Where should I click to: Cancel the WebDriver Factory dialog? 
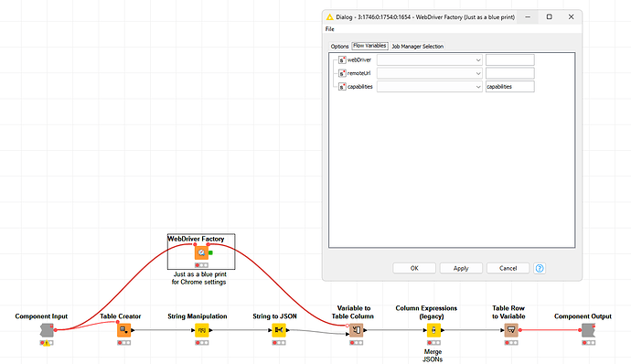(x=508, y=268)
